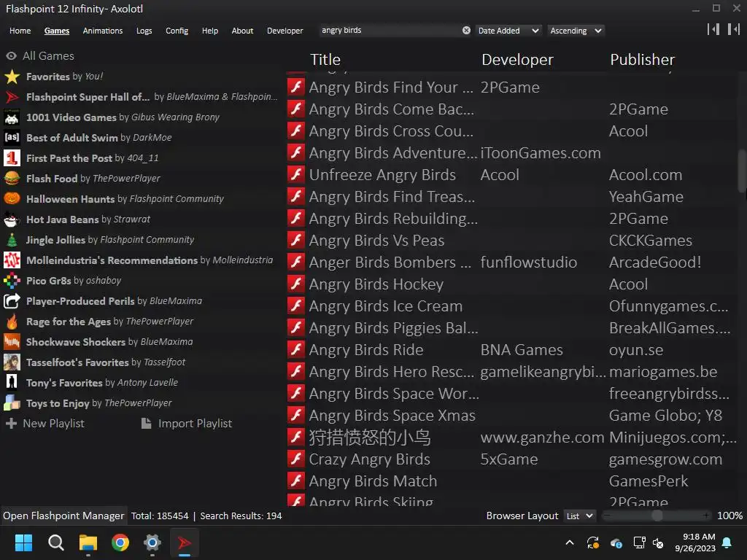This screenshot has width=747, height=560.
Task: Click the Hot Java Beans cup icon
Action: click(x=12, y=219)
